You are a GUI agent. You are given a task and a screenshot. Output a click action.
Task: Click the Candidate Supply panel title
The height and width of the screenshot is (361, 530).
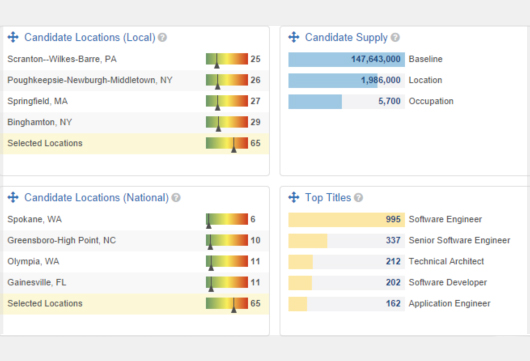tap(346, 38)
